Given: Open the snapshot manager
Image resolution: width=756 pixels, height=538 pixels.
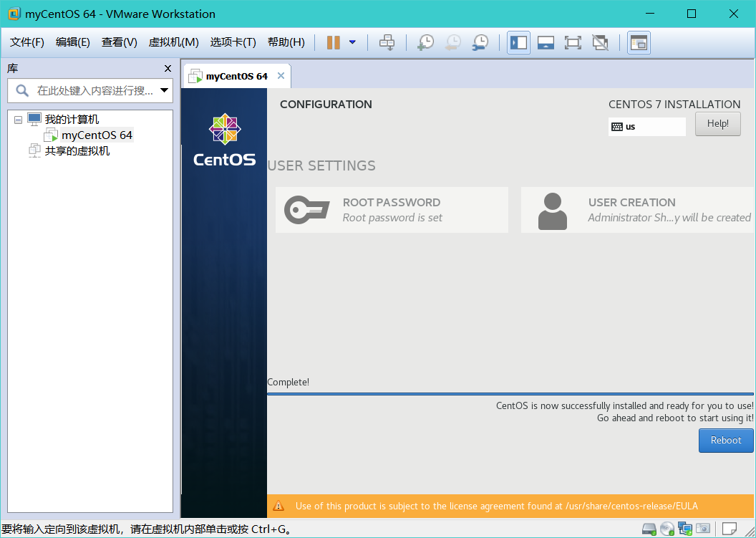Looking at the screenshot, I should 480,42.
